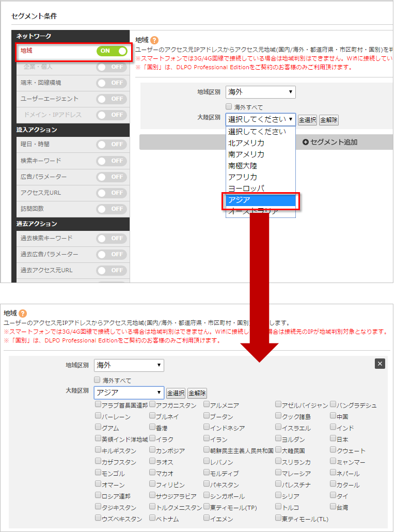Image resolution: width=396 pixels, height=532 pixels.
Task: Check the サウジアラビア checkbox
Action: 152,495
